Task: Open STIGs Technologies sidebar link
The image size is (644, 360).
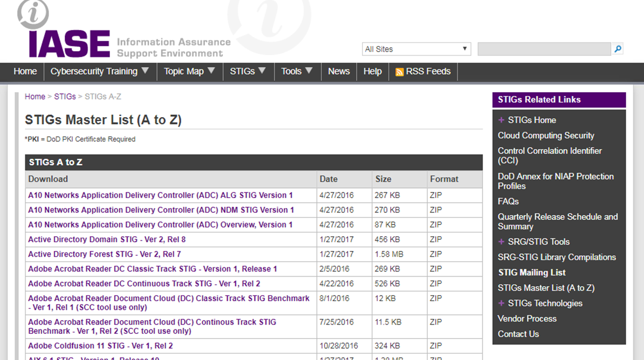Action: point(545,303)
